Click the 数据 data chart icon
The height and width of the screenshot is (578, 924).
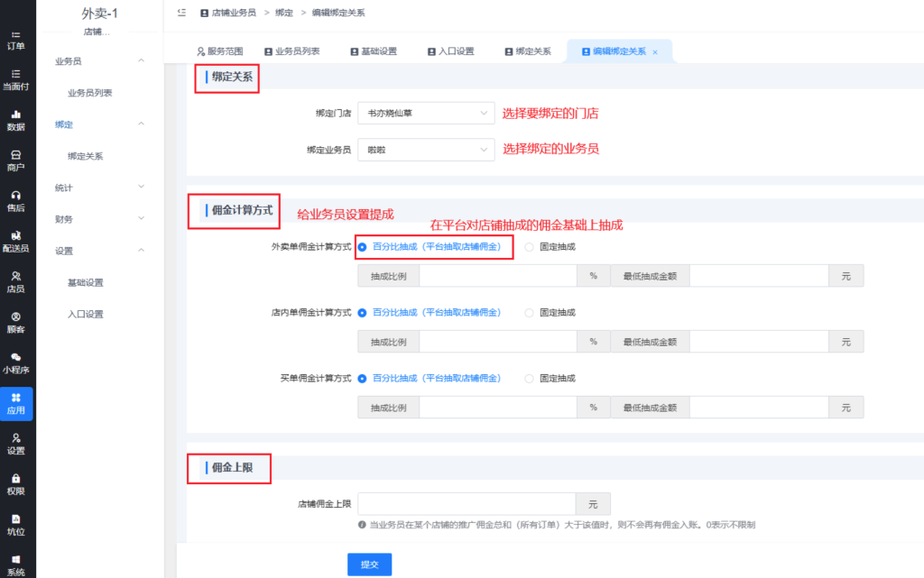15,115
